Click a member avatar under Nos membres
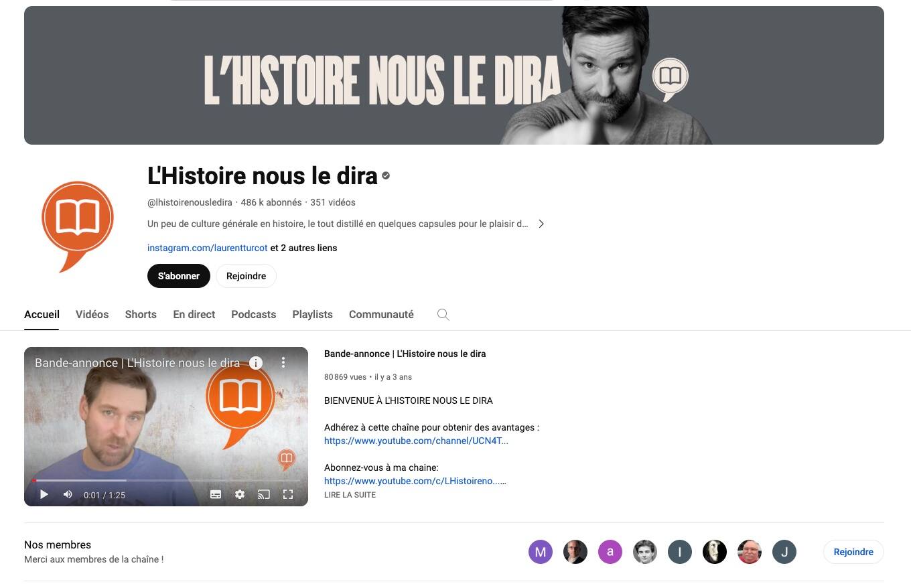 point(541,552)
